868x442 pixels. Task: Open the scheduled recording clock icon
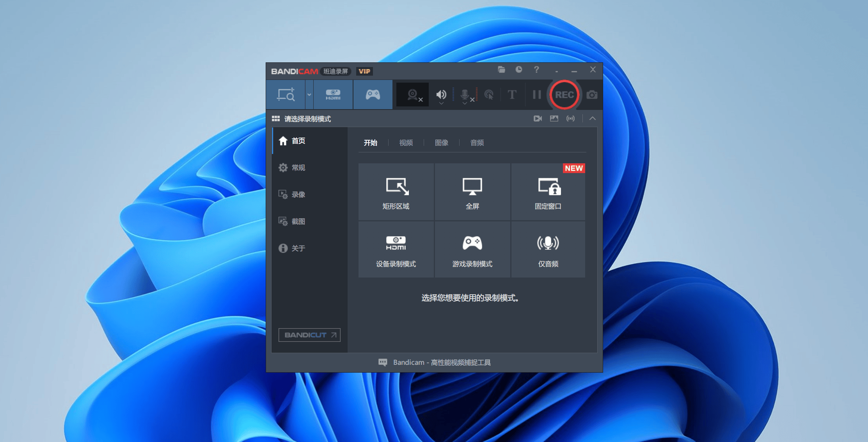click(518, 69)
